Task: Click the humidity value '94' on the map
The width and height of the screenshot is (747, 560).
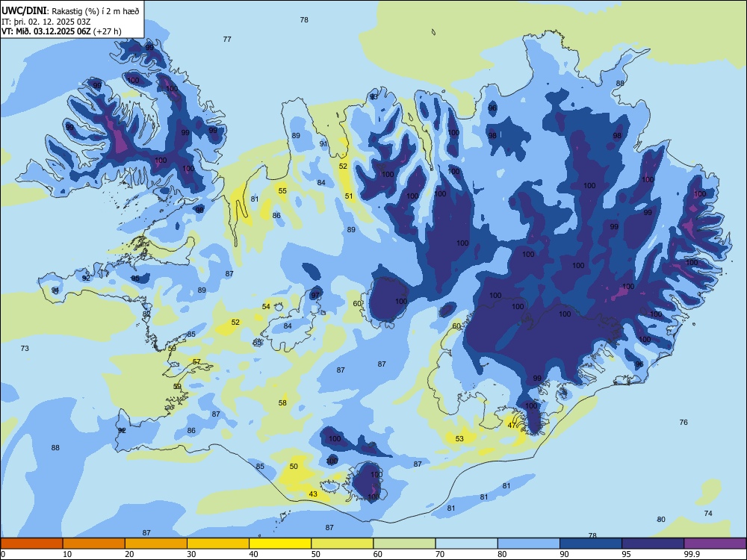Action: [55, 290]
